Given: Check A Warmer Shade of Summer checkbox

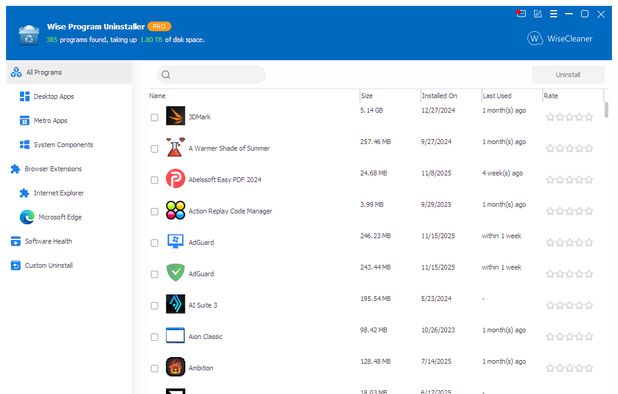Looking at the screenshot, I should click(154, 149).
